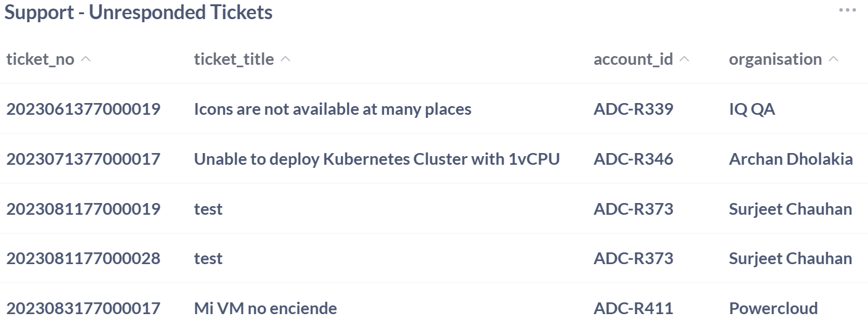This screenshot has height=332, width=868.
Task: Click sort arrow next to organisation
Action: click(833, 59)
